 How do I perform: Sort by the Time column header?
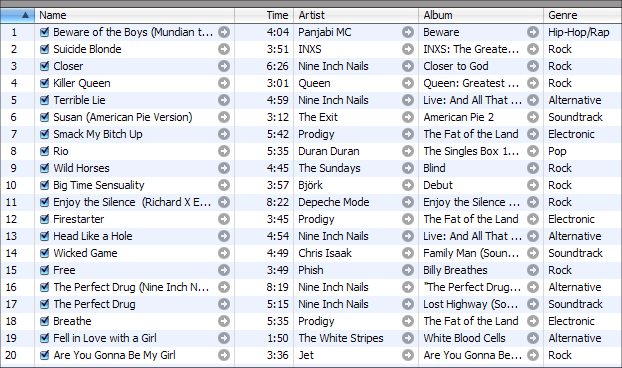coord(264,15)
